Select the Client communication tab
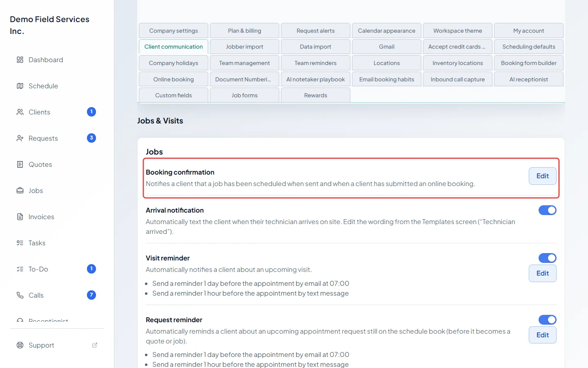Viewport: 588px width, 368px height. coord(174,47)
